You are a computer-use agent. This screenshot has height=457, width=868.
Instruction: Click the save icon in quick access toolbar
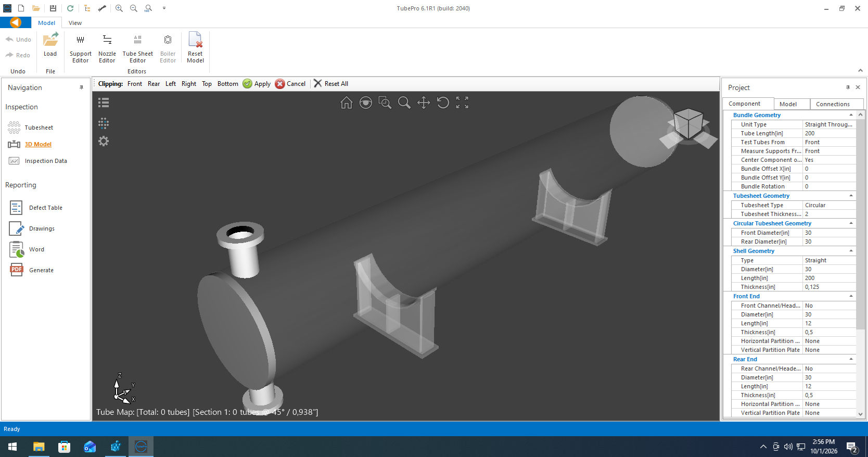tap(53, 8)
